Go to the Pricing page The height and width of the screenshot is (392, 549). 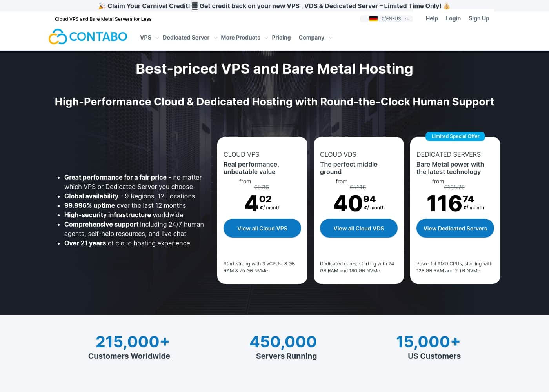tap(281, 38)
